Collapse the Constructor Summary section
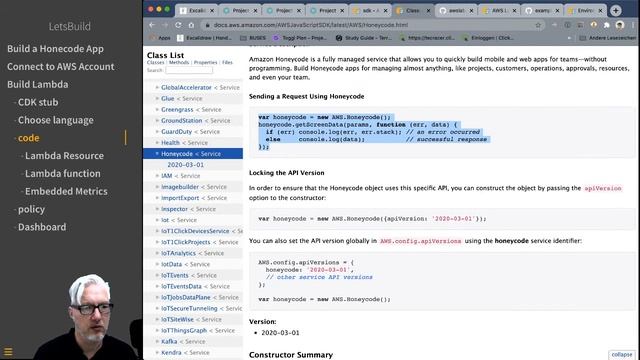The height and width of the screenshot is (360, 640). pyautogui.click(x=622, y=354)
